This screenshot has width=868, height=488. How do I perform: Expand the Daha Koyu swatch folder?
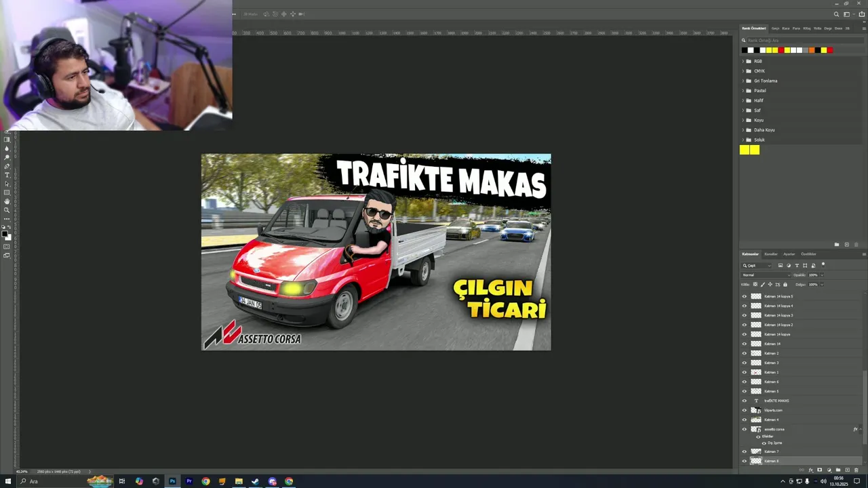coord(743,130)
